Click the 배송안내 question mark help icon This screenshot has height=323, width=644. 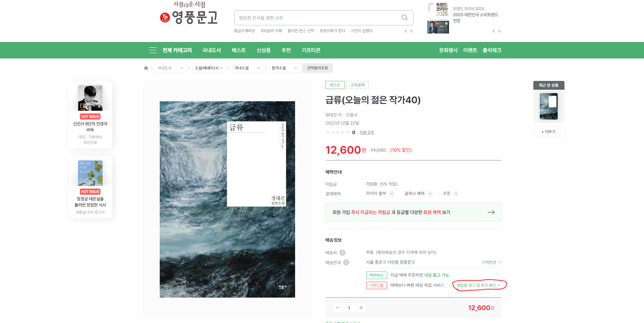346,262
